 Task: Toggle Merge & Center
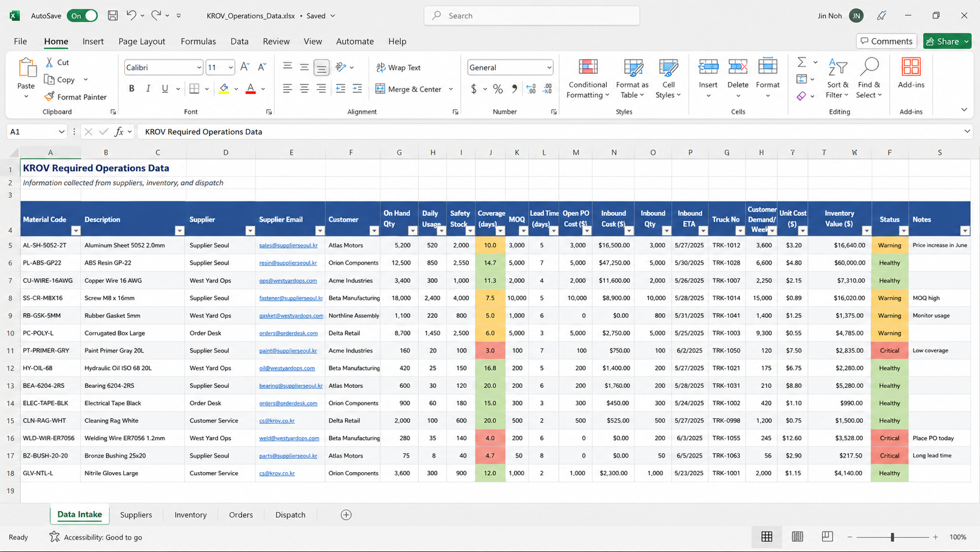(409, 89)
